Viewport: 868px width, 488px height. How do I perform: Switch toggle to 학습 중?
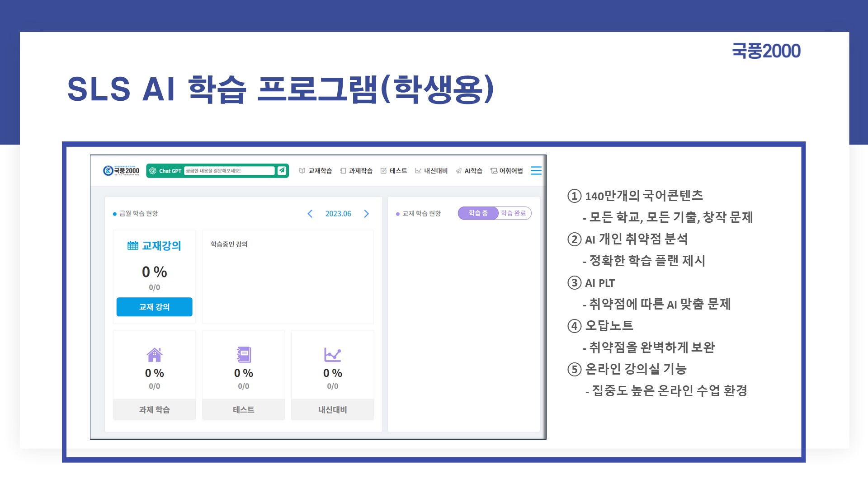coord(478,213)
